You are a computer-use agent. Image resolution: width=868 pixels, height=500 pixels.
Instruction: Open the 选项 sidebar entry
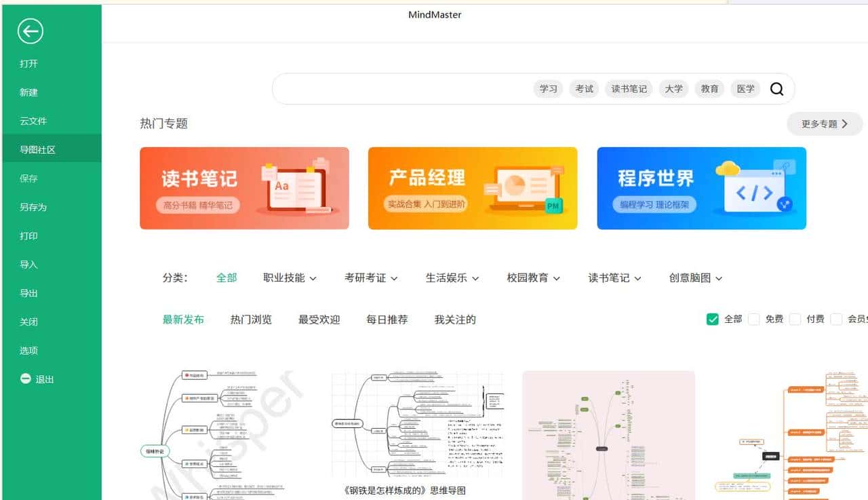pos(28,350)
